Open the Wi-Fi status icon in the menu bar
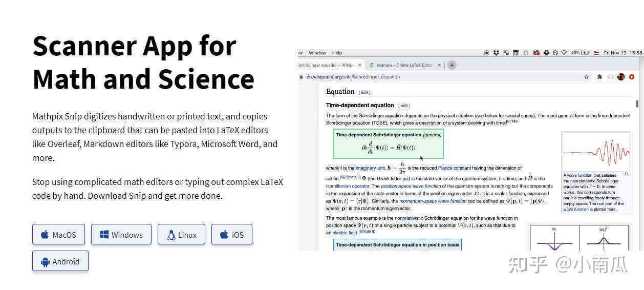 click(564, 53)
